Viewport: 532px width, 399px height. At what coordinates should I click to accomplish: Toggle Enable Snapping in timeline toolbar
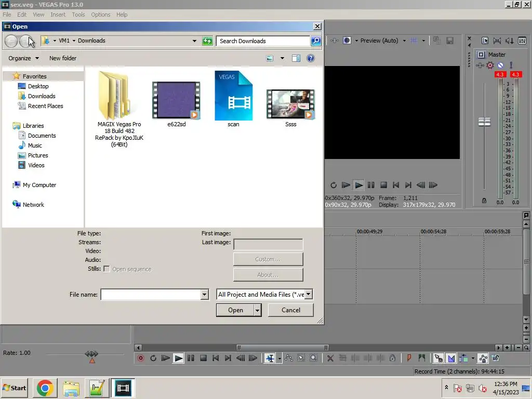438,358
